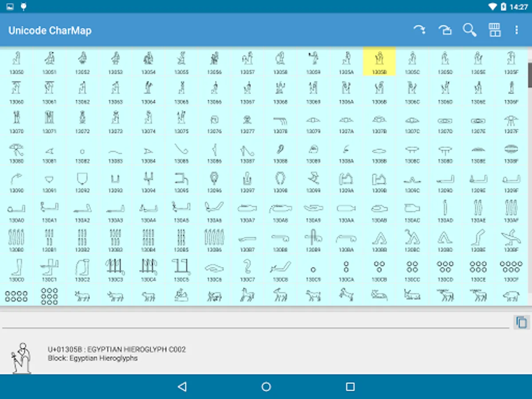The height and width of the screenshot is (399, 532).
Task: Select four-circle hieroglyph 130CC
Action: (x=412, y=270)
